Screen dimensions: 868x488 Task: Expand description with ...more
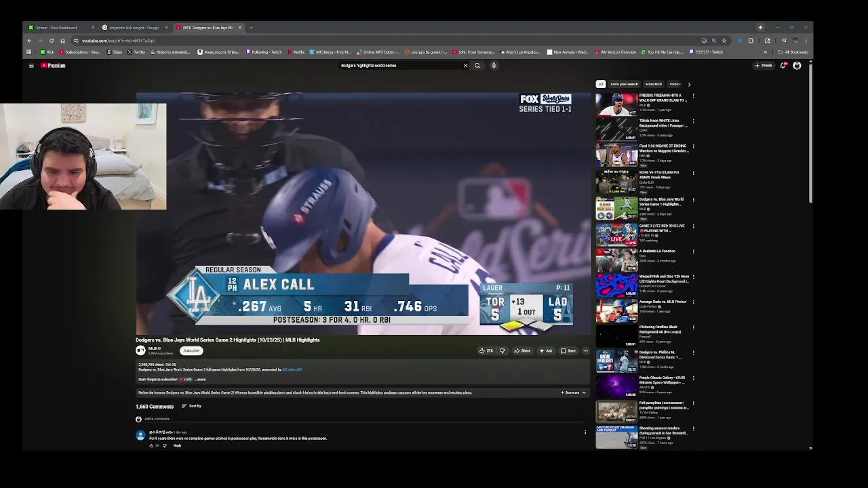click(200, 380)
